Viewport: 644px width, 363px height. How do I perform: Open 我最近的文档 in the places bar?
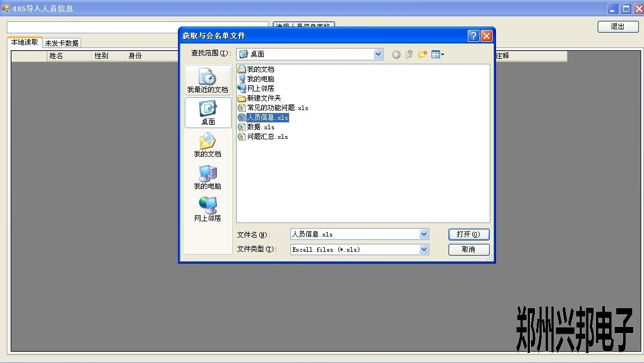tap(208, 81)
